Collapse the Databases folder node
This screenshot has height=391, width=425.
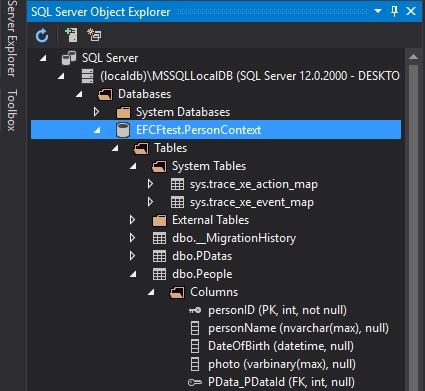(x=79, y=94)
